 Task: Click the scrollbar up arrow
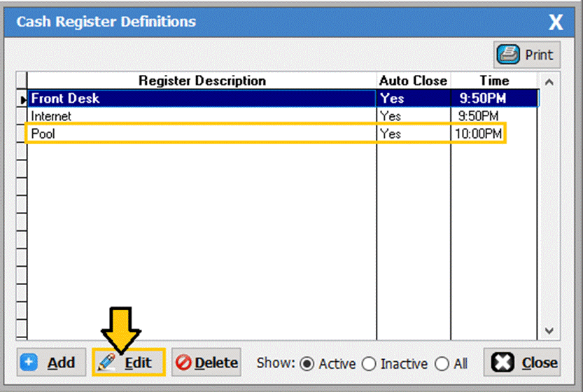(x=549, y=82)
